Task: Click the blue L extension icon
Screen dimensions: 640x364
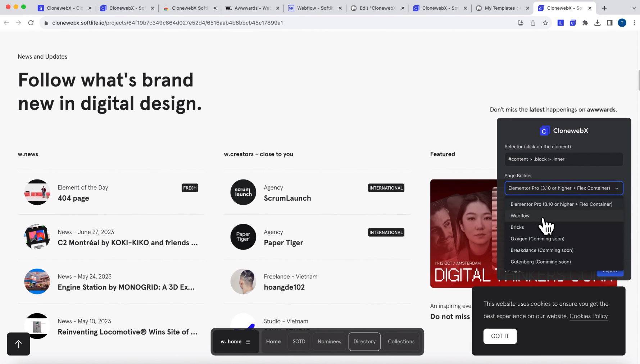Action: pos(560,23)
